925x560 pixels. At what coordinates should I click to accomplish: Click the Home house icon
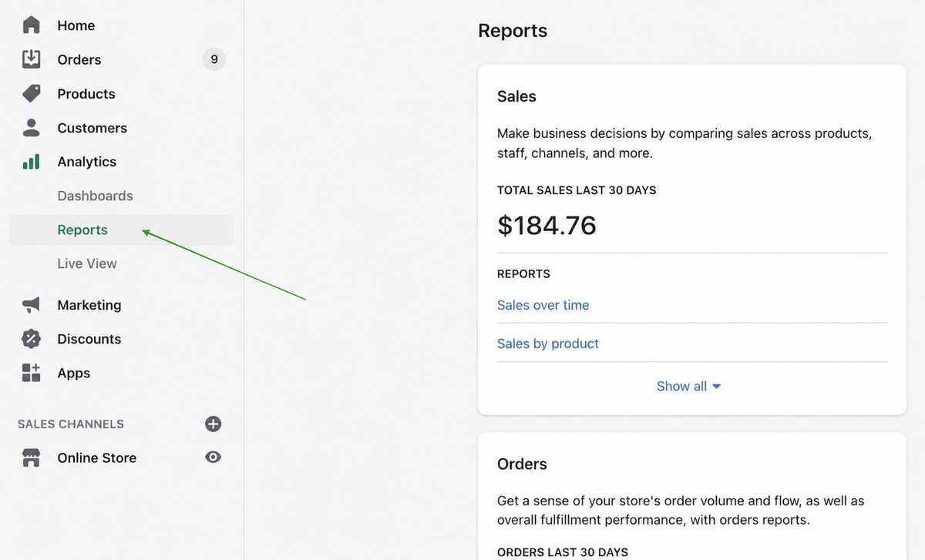[x=31, y=25]
